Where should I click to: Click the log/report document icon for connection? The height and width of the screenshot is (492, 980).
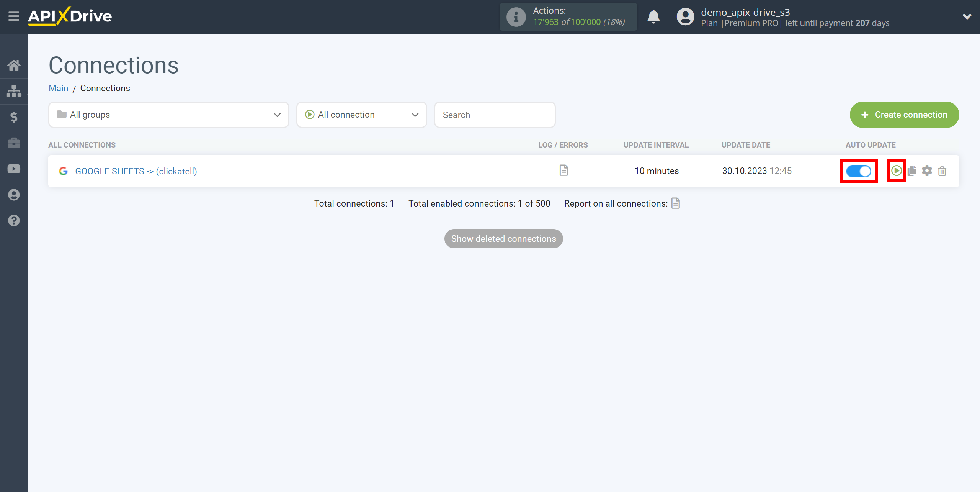(x=563, y=171)
